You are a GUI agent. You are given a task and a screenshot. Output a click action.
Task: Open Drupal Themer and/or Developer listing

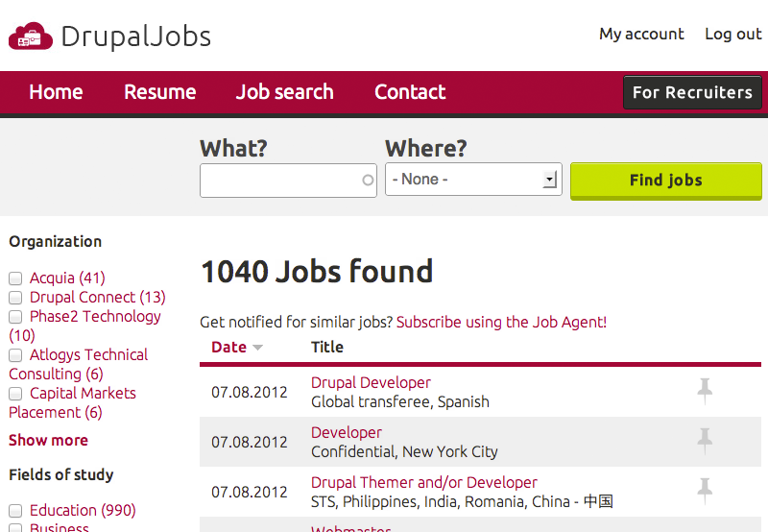[x=424, y=482]
